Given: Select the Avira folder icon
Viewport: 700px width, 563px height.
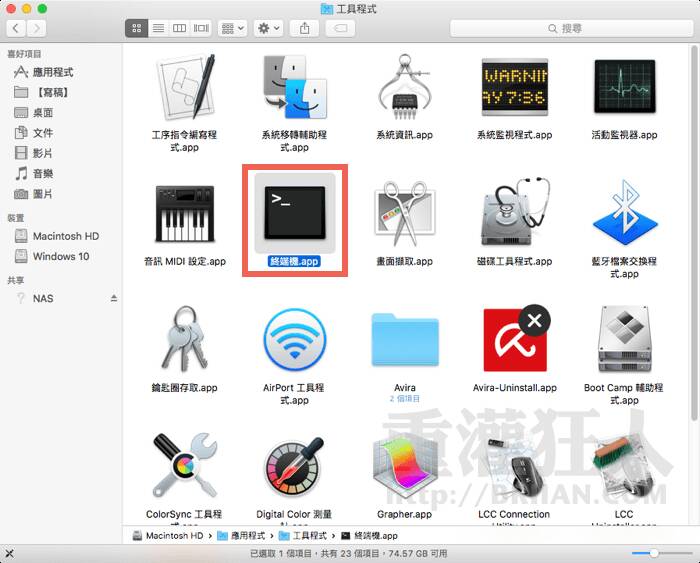Looking at the screenshot, I should [404, 340].
